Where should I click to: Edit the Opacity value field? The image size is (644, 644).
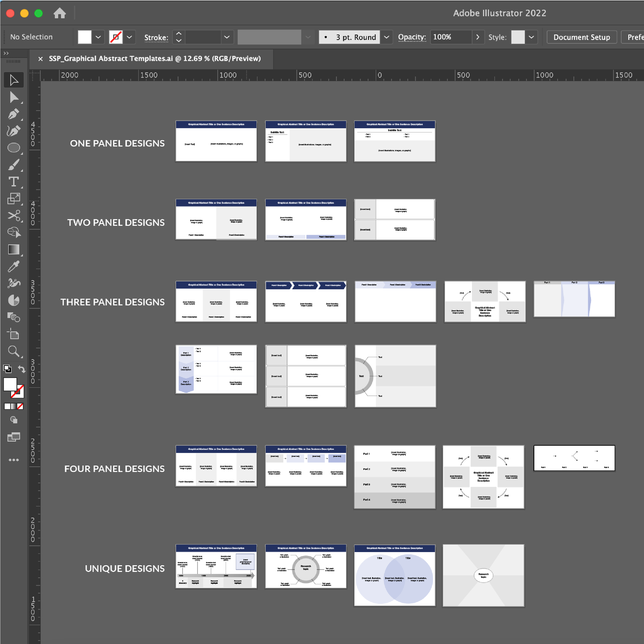click(x=449, y=37)
